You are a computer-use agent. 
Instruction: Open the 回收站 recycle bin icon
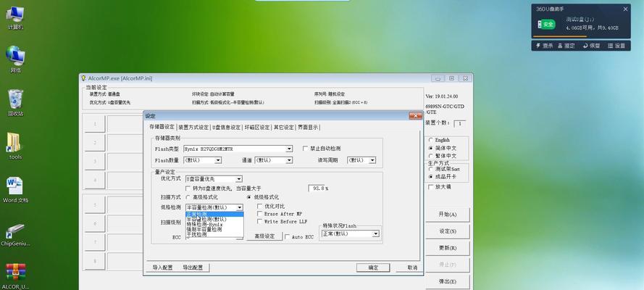click(15, 103)
